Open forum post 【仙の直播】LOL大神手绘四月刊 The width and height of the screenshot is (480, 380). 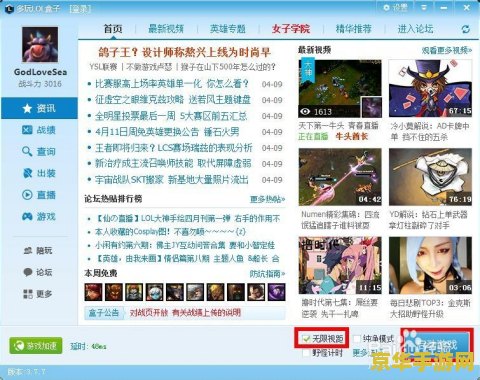(188, 219)
